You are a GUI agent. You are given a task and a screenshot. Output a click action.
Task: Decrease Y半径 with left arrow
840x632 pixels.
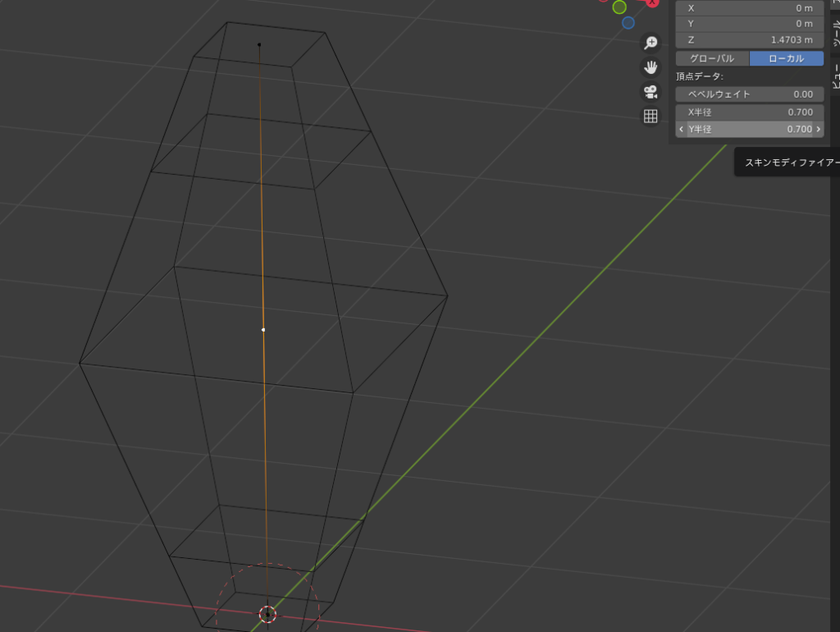pyautogui.click(x=681, y=129)
